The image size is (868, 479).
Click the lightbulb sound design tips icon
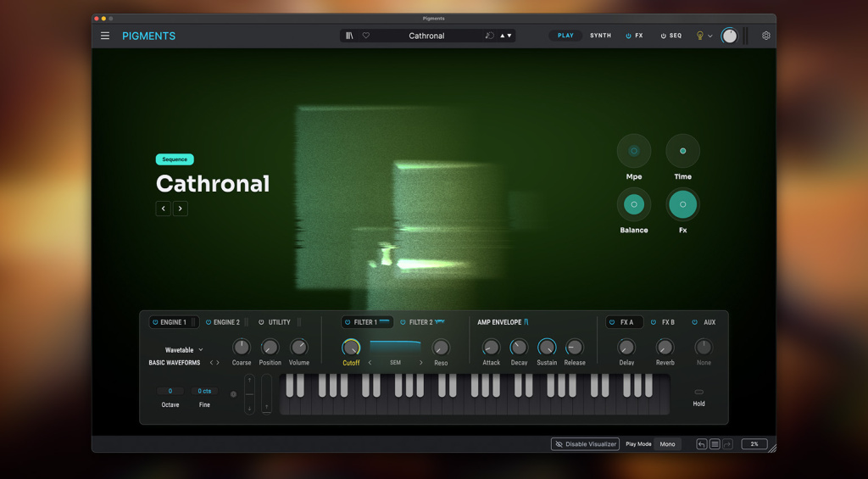click(699, 36)
